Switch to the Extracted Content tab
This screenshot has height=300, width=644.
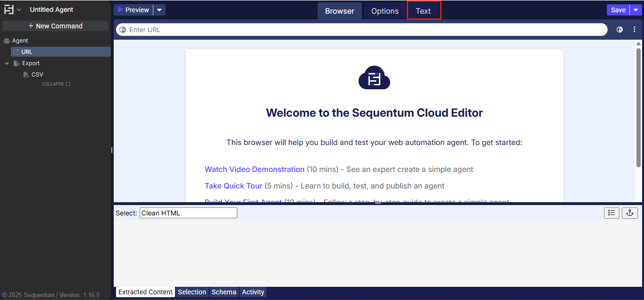(x=145, y=292)
